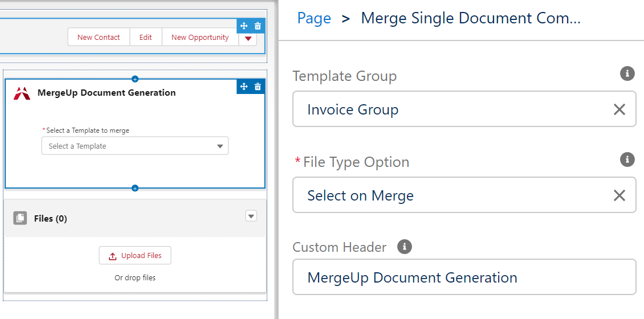This screenshot has width=644, height=319.
Task: Show info tooltip for Custom Header
Action: coord(405,247)
